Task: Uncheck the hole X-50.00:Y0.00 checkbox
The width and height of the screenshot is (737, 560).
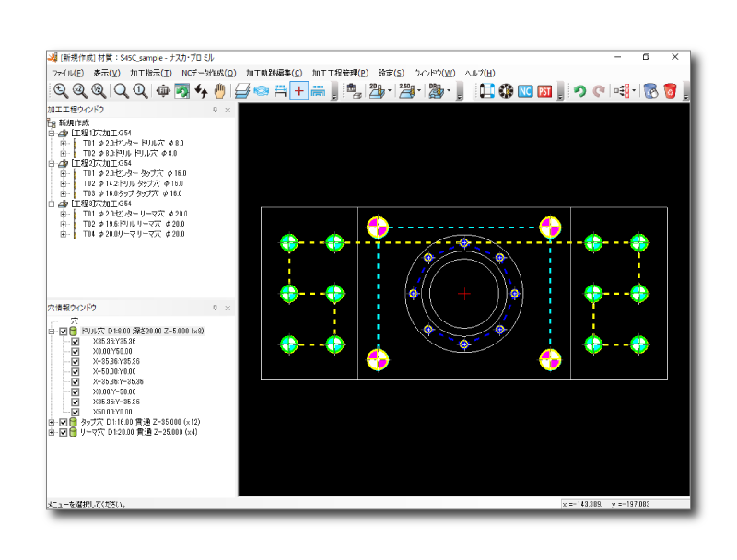Action: 76,371
